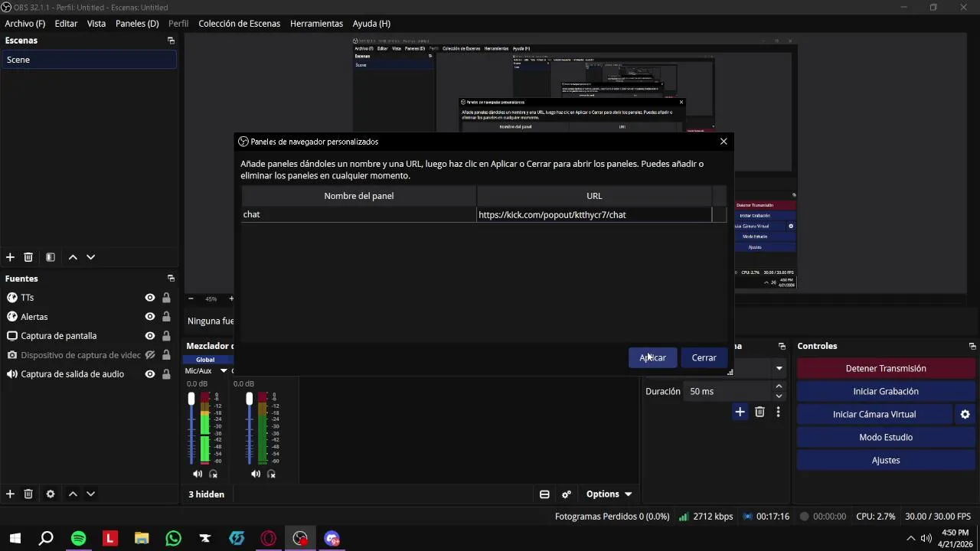Click Cerrar in the browser panels dialog

[704, 357]
